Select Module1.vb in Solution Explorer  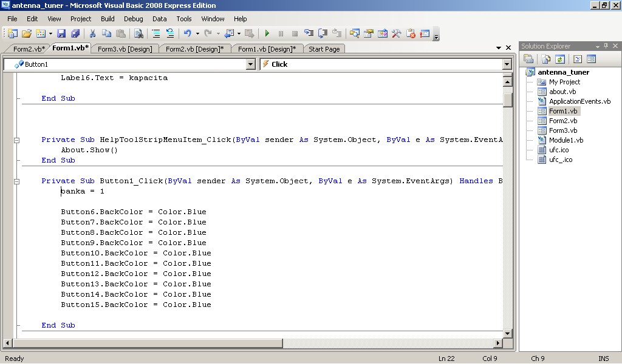(x=566, y=140)
